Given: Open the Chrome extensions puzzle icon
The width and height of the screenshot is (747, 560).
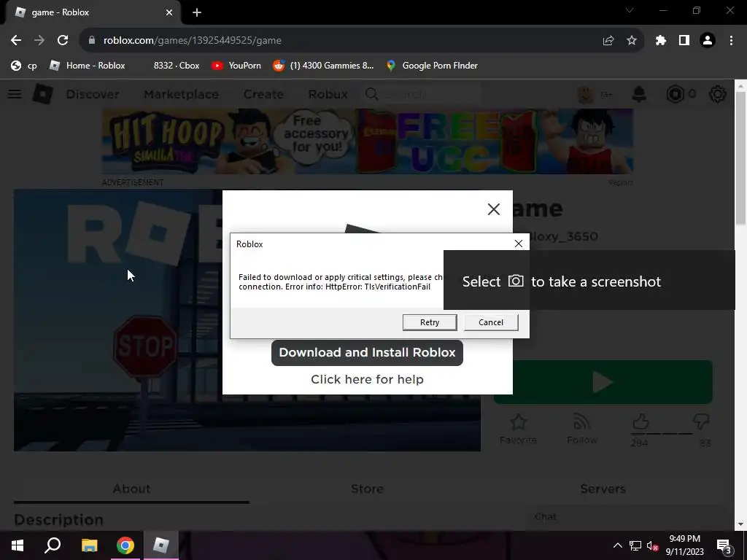Looking at the screenshot, I should [660, 41].
